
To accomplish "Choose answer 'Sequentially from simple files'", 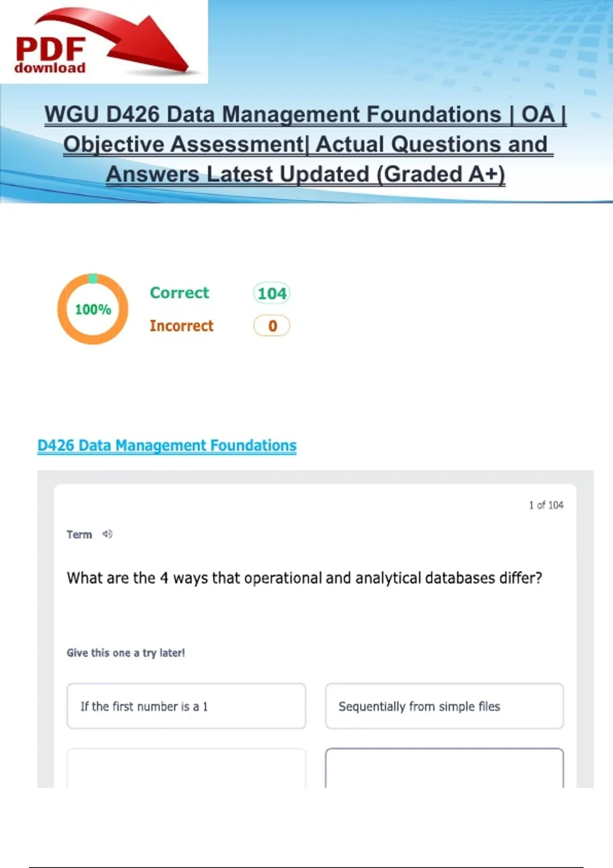I will pyautogui.click(x=444, y=706).
